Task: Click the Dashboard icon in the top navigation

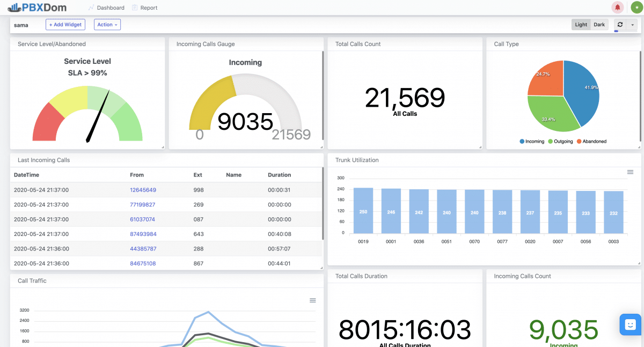Action: click(91, 8)
